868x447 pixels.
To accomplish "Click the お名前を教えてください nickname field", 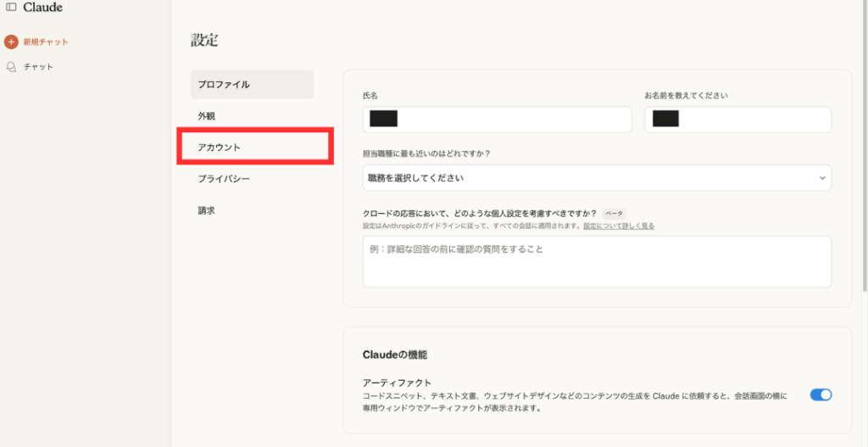I will click(x=738, y=120).
